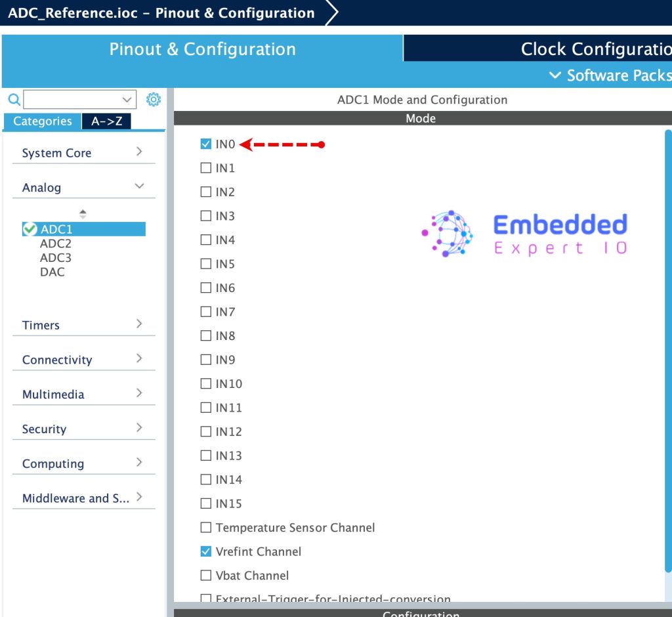672x617 pixels.
Task: Click the sort arrows above ADC1
Action: point(83,214)
